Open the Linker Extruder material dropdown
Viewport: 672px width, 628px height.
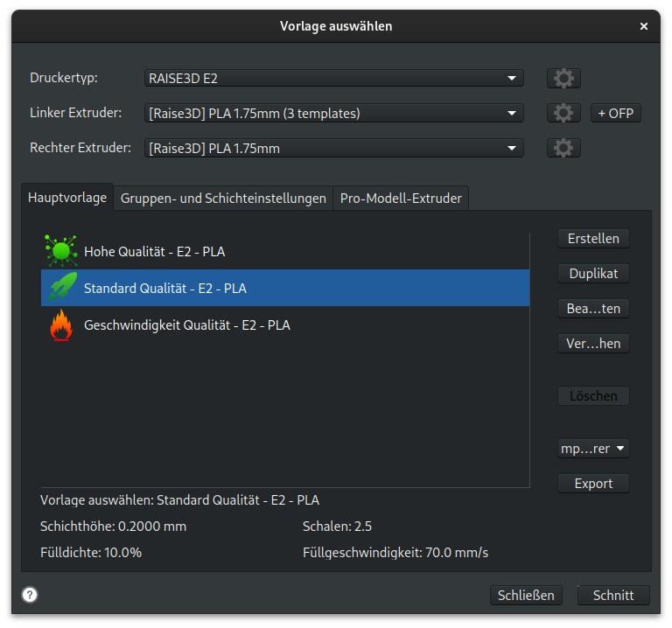(x=333, y=113)
